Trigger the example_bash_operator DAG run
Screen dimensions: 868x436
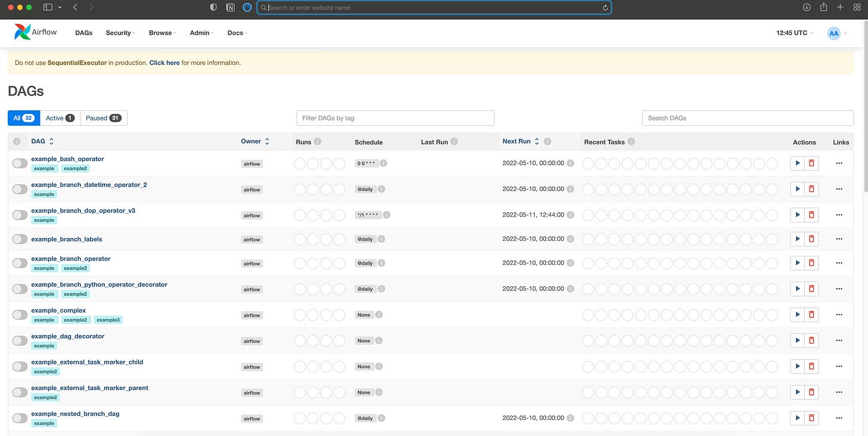point(797,163)
